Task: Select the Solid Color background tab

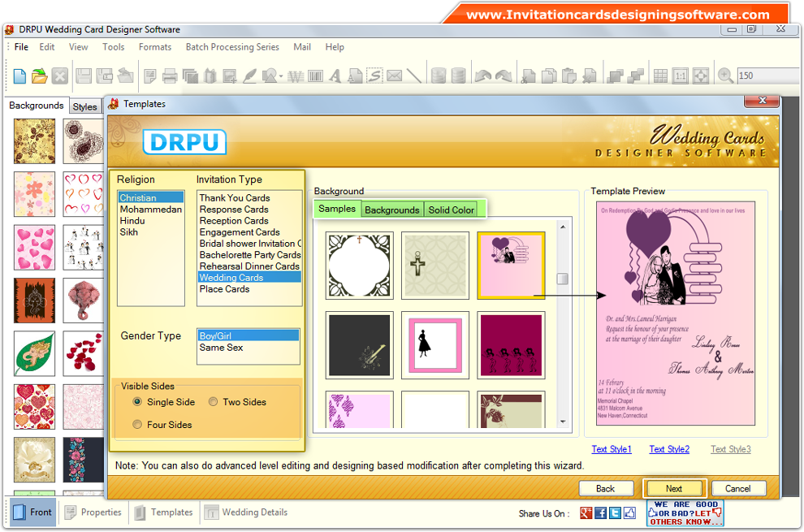Action: point(452,209)
